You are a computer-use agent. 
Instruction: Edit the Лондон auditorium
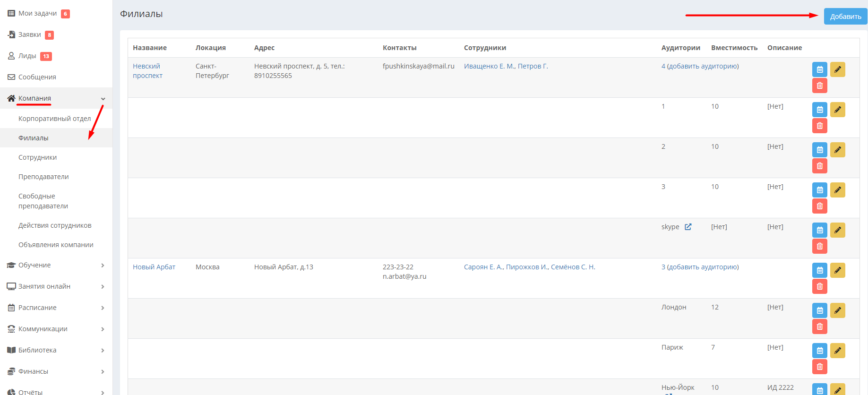[838, 310]
